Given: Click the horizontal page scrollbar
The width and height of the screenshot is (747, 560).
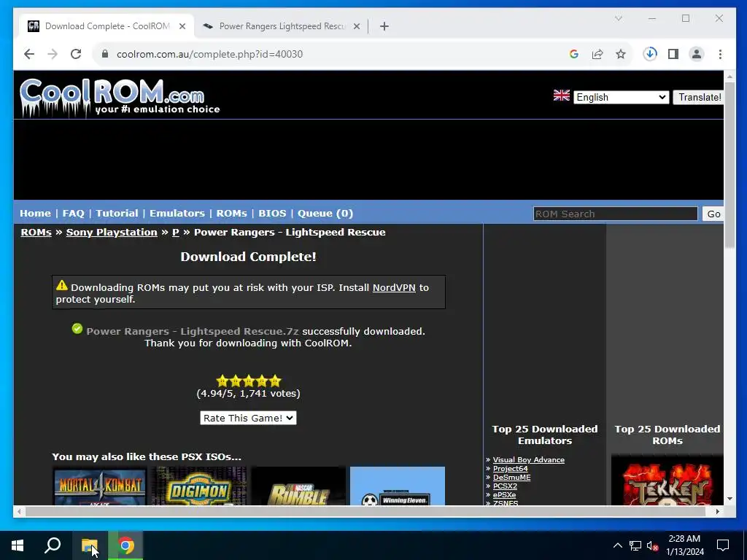Looking at the screenshot, I should pos(365,511).
